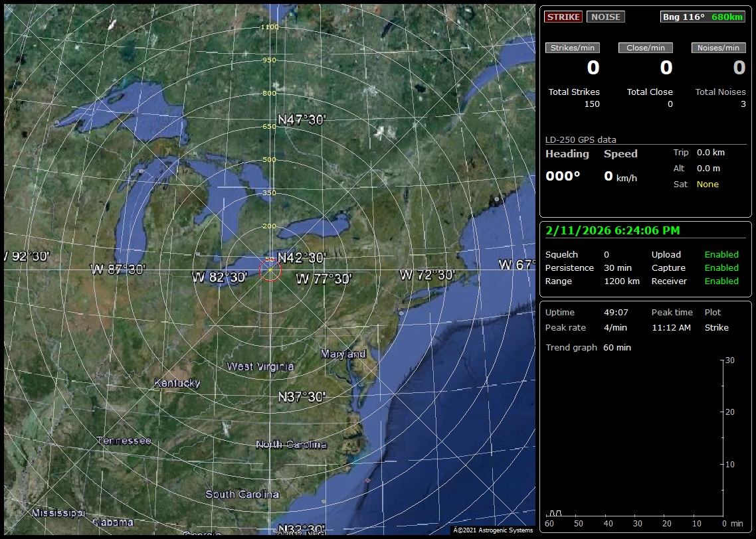Toggle the Upload Enabled status
The image size is (756, 539).
(721, 255)
